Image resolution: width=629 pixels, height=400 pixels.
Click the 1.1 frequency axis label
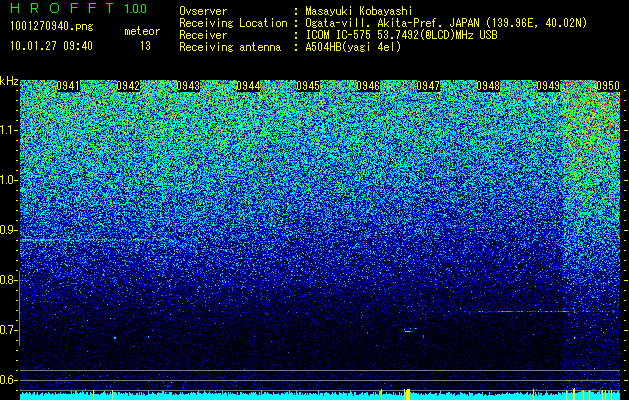pyautogui.click(x=8, y=130)
